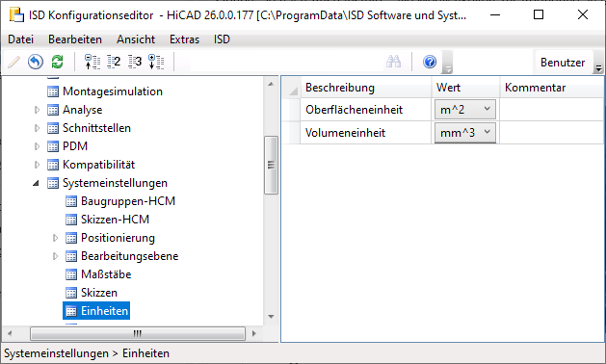Click the toolbar search input field
This screenshot has width=606, height=364.
(287, 62)
